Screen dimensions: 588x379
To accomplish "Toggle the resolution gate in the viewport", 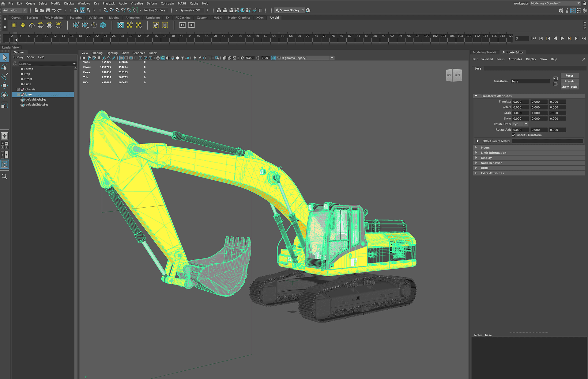I will [x=131, y=58].
